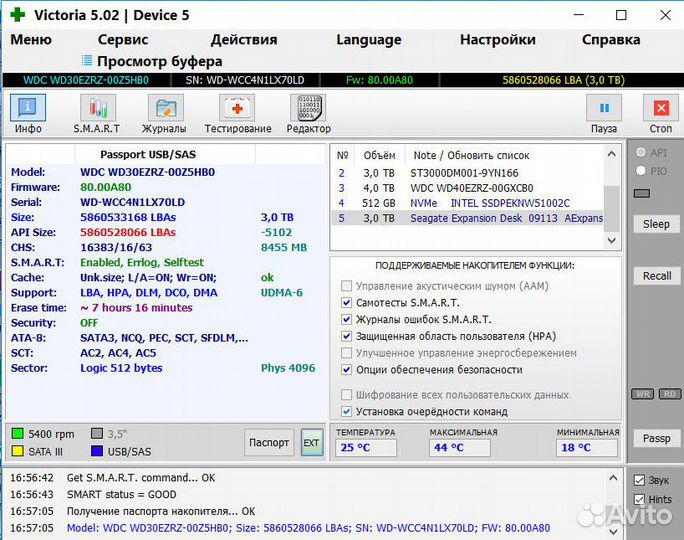Toggle Улучшенное управление энергосбережением checkbox
Screen dimensions: 684x540
[346, 352]
